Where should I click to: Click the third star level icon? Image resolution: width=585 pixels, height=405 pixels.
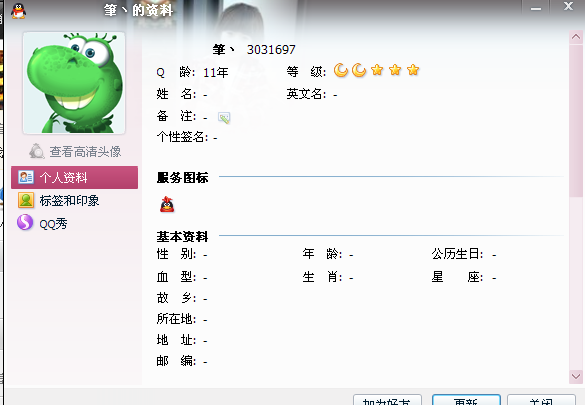tap(413, 70)
